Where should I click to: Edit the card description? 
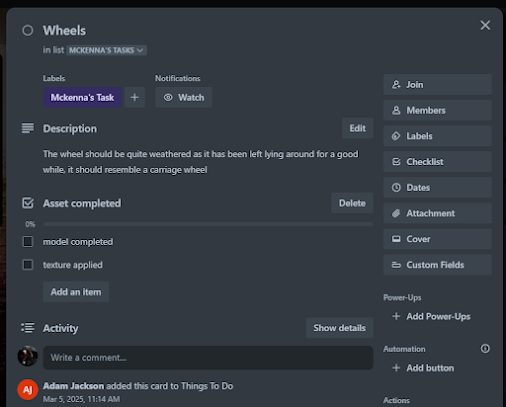357,128
